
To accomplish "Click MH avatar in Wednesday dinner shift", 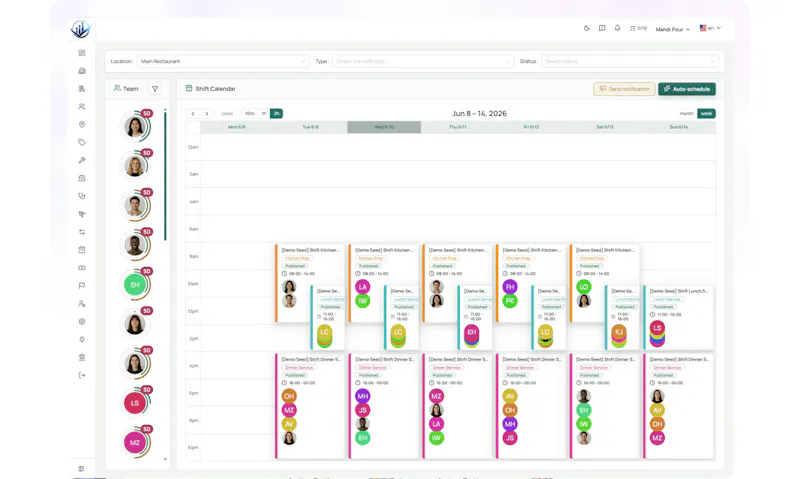I will click(363, 396).
